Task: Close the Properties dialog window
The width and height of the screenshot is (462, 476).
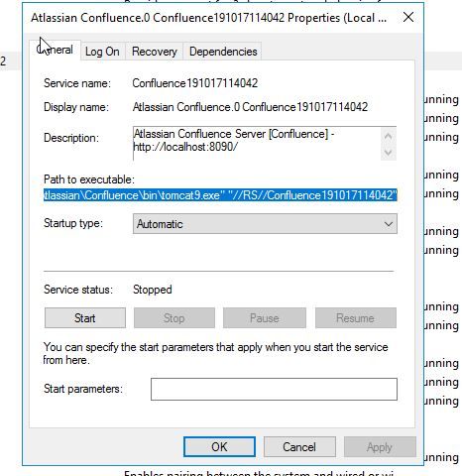Action: click(x=408, y=17)
